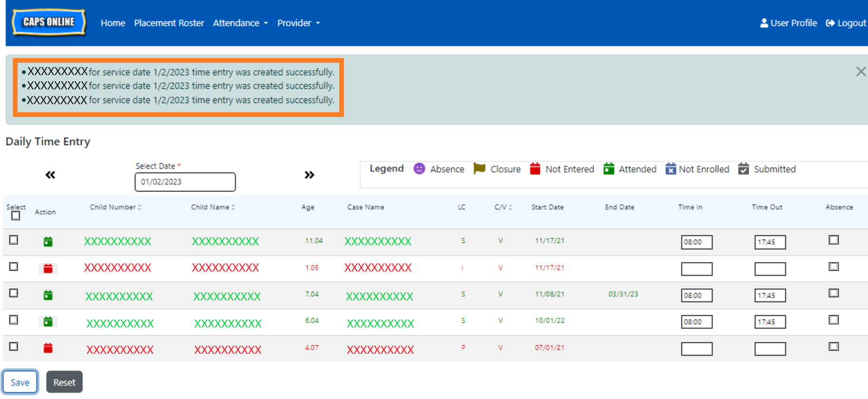The image size is (868, 399).
Task: Click red calendar action icon for age 1.05 row
Action: point(48,268)
